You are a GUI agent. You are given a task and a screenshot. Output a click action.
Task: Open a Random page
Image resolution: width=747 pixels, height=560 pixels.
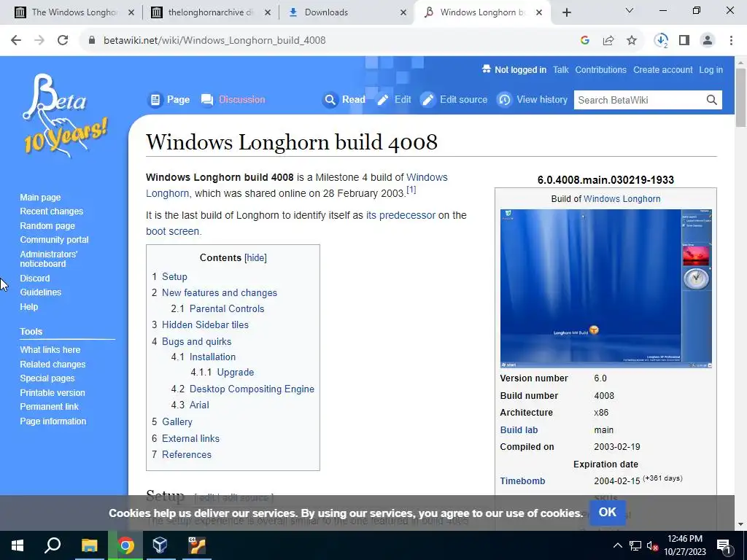click(47, 226)
